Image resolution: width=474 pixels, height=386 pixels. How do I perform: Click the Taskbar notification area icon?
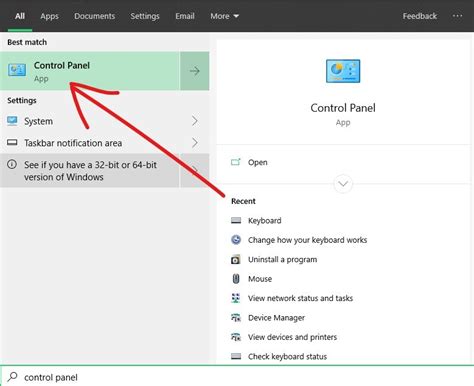pyautogui.click(x=12, y=143)
